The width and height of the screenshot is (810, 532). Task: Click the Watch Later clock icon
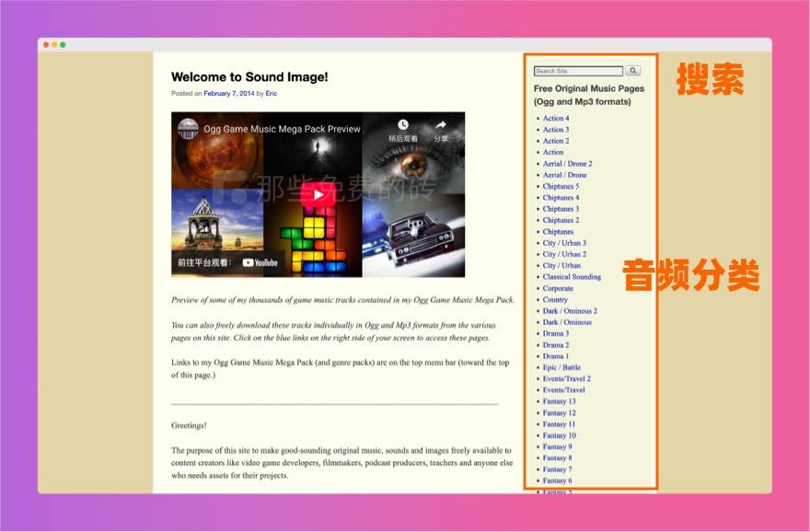point(403,125)
